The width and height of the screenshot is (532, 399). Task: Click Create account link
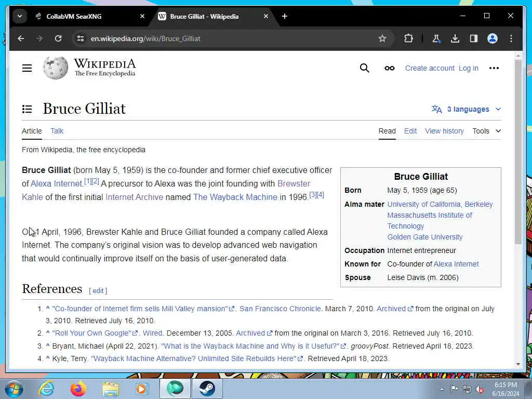(x=430, y=68)
